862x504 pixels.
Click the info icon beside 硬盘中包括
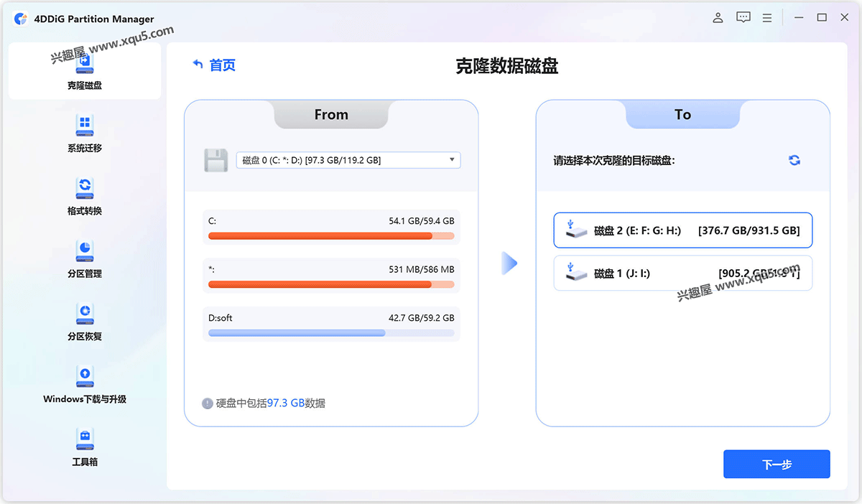point(208,403)
